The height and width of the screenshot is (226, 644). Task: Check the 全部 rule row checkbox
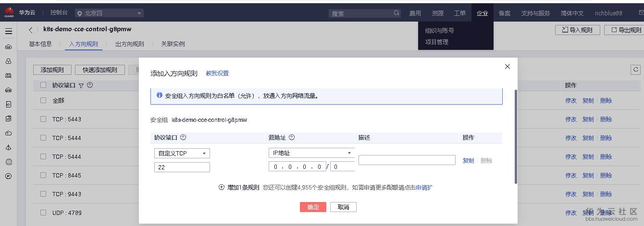coord(43,100)
